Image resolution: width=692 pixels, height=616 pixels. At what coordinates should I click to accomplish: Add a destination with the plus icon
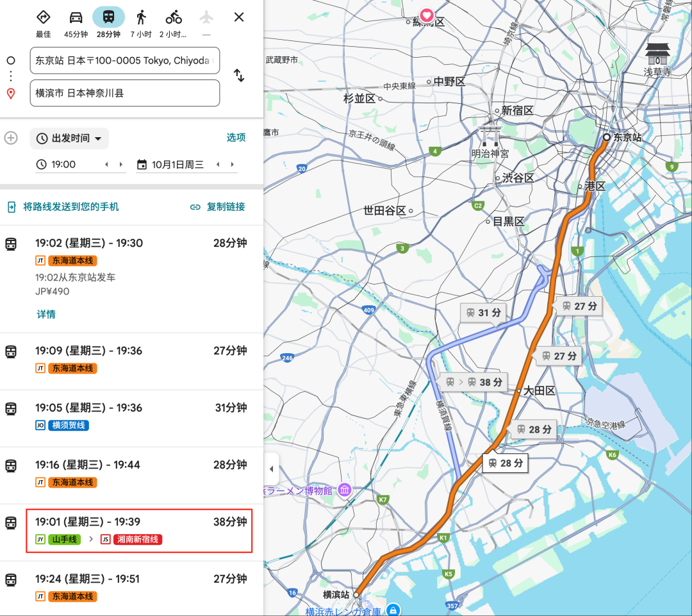click(x=11, y=138)
